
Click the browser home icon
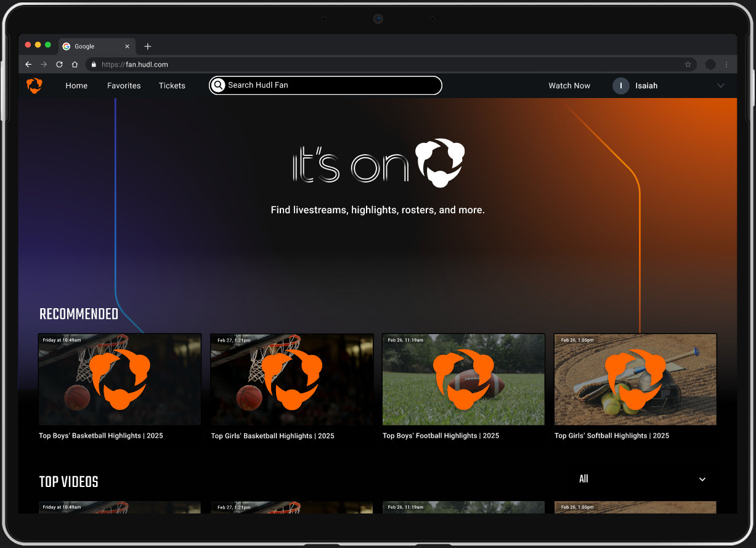coord(75,64)
